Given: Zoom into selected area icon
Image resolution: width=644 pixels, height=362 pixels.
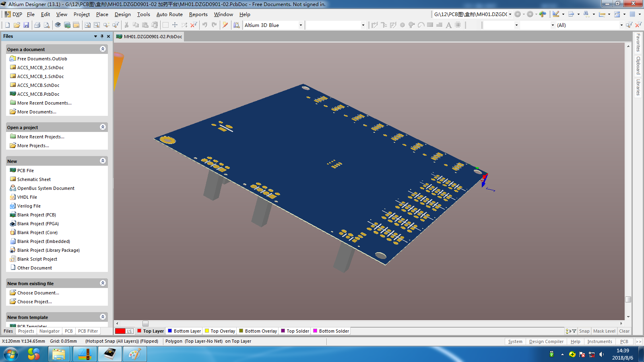Looking at the screenshot, I should coord(97,25).
